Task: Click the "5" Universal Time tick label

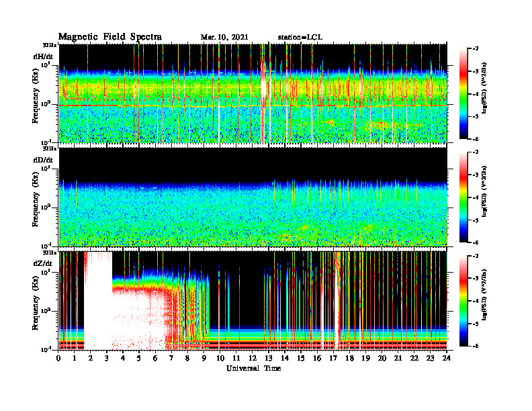Action: (139, 358)
